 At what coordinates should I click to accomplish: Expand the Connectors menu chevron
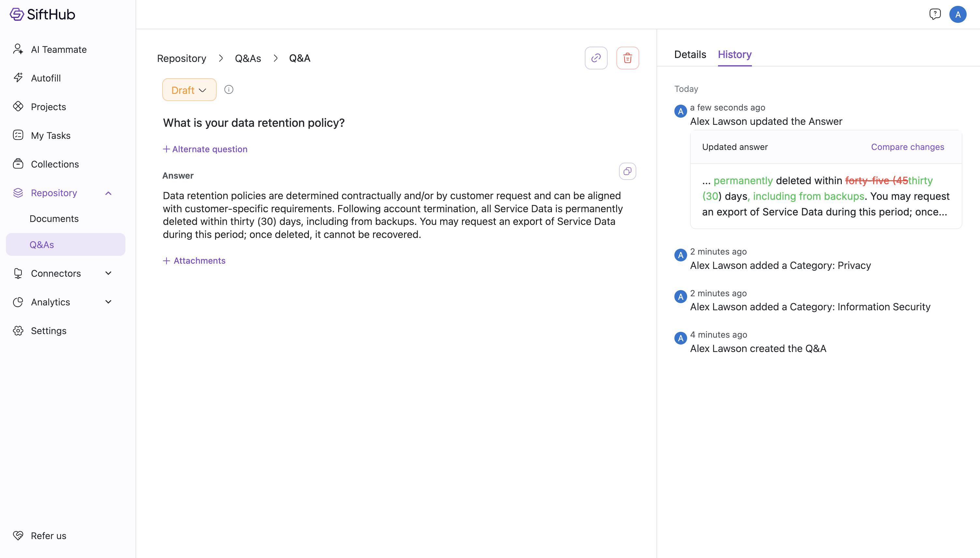[108, 273]
